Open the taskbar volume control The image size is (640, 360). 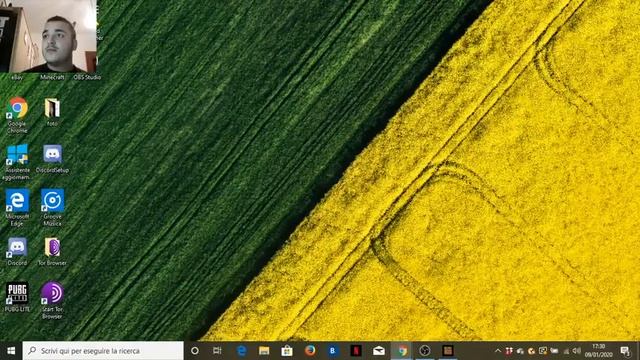point(577,351)
